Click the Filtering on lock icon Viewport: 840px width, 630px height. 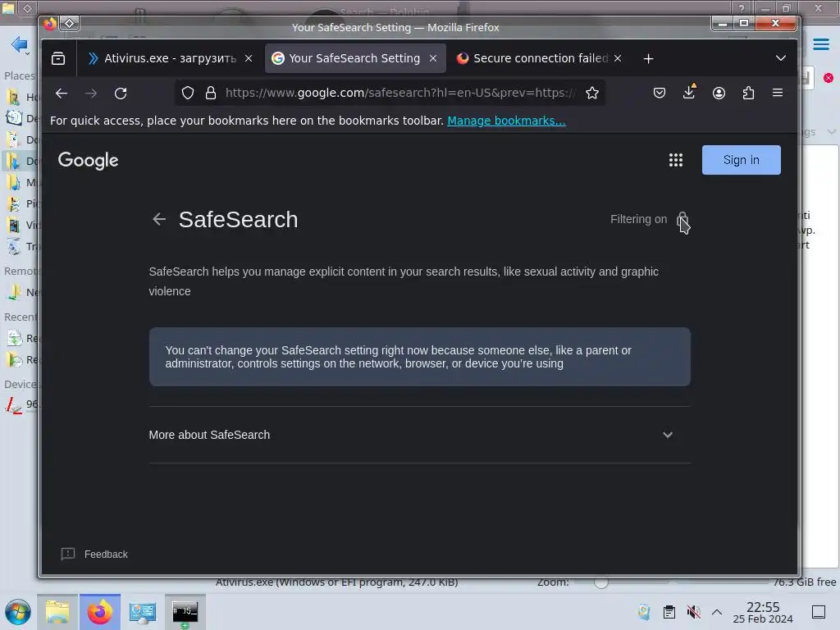pyautogui.click(x=682, y=219)
